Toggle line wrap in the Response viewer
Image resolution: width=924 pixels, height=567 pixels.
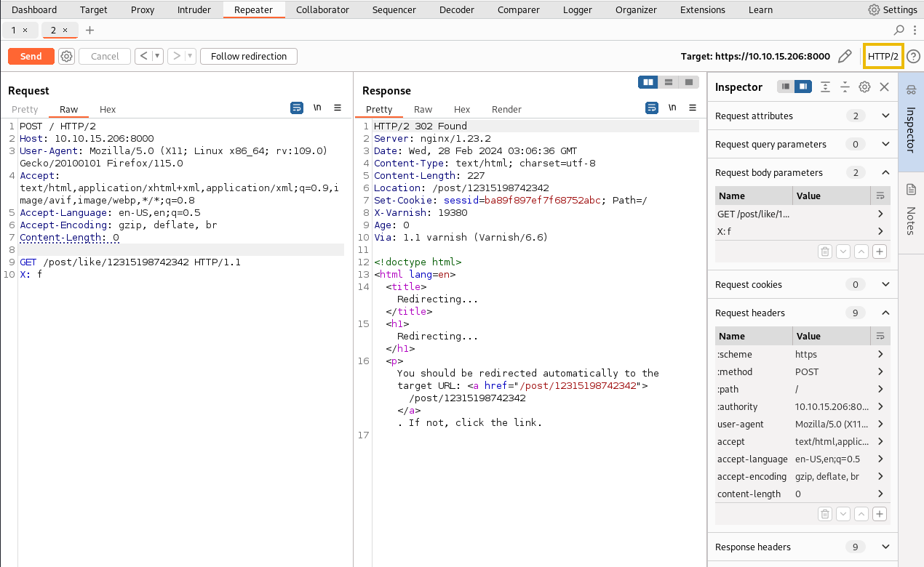pyautogui.click(x=652, y=108)
